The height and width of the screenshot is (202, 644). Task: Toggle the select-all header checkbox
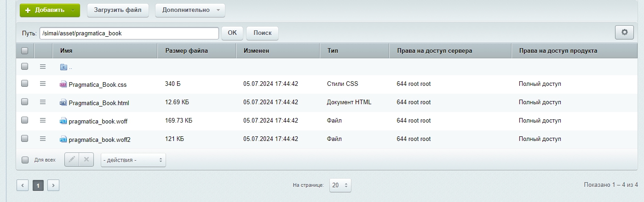[x=25, y=51]
